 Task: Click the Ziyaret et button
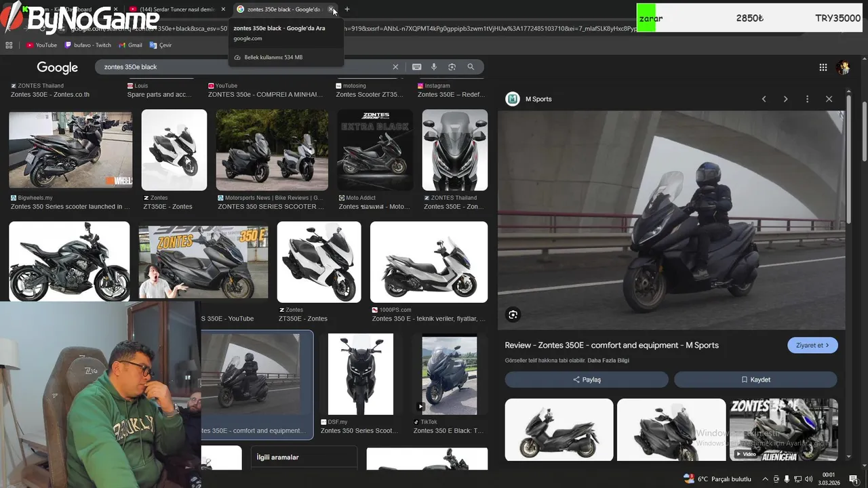[x=812, y=346]
